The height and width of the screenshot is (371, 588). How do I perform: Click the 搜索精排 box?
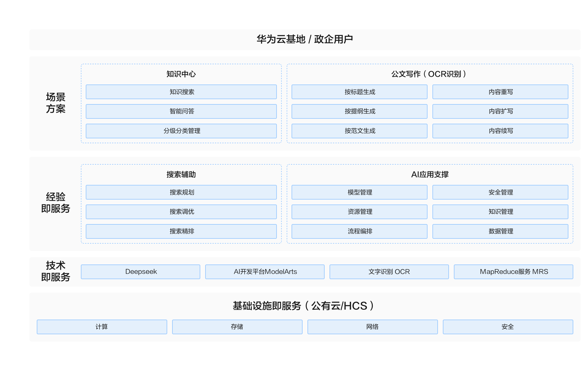pyautogui.click(x=181, y=231)
